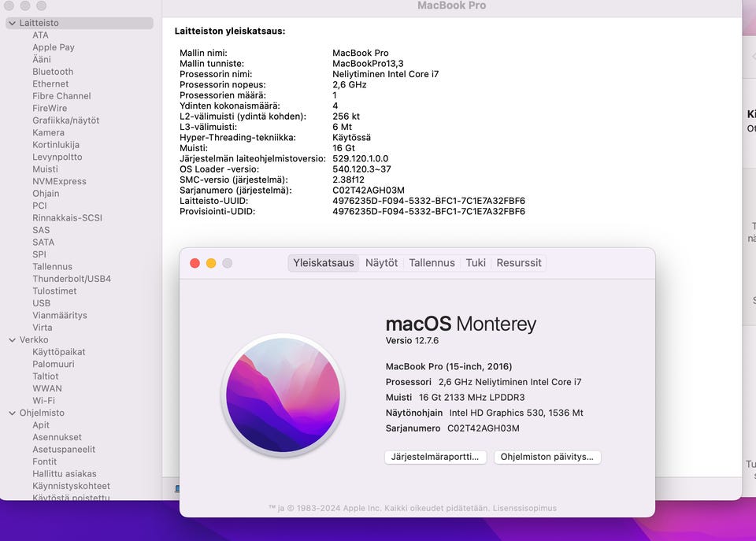Viewport: 756px width, 541px height.
Task: Open the Thunderbolt/USB4 entry
Action: (72, 279)
